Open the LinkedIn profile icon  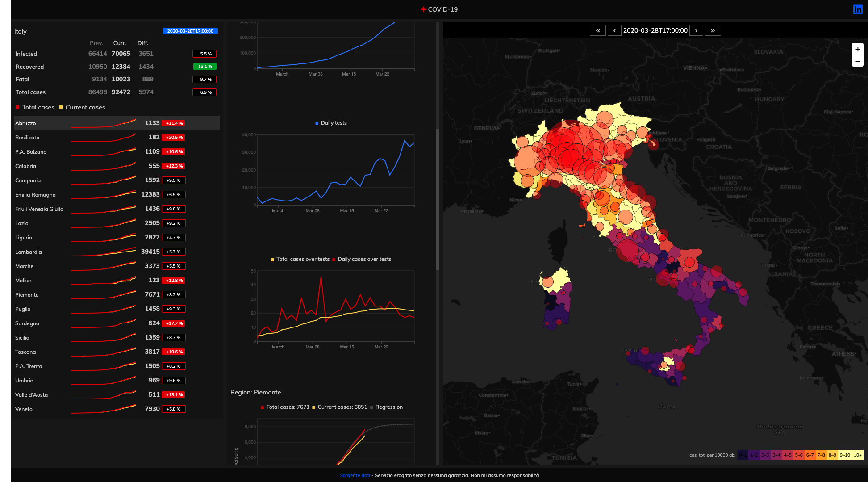pos(857,9)
